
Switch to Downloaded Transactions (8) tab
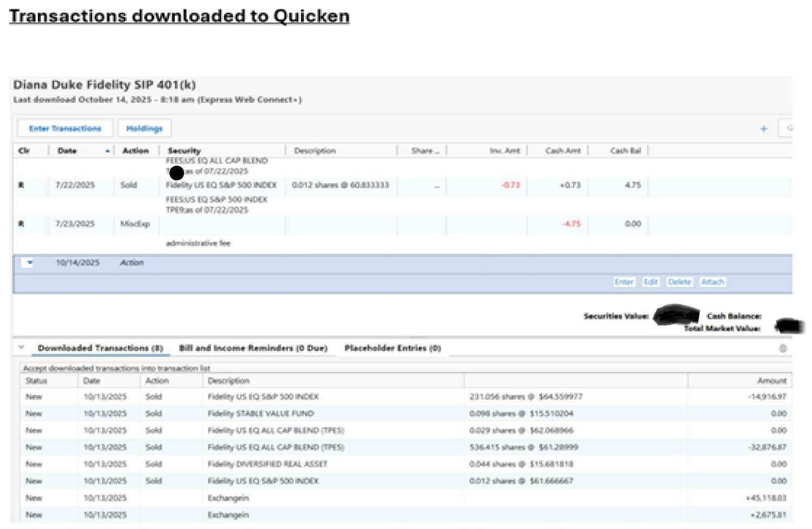tap(100, 348)
